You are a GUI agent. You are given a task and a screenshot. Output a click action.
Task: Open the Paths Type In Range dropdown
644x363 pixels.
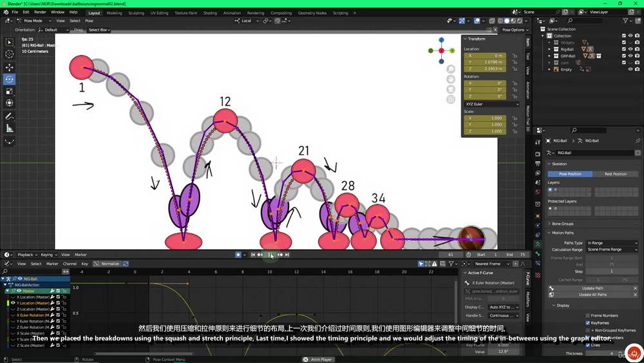tap(612, 243)
